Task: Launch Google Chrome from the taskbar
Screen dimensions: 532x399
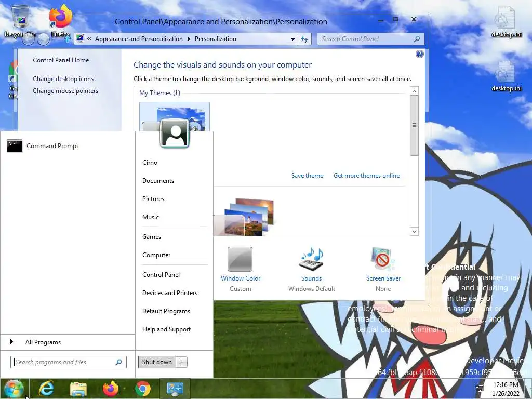Action: (x=143, y=389)
